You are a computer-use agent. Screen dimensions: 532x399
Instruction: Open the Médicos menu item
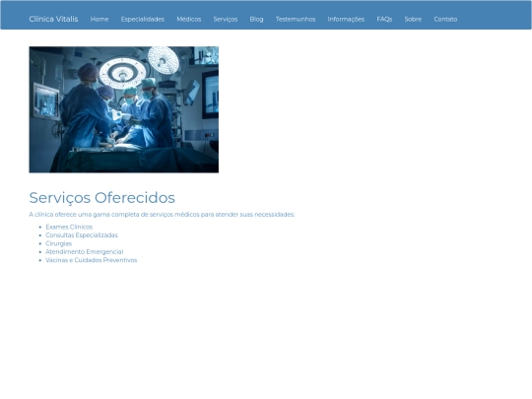(189, 20)
